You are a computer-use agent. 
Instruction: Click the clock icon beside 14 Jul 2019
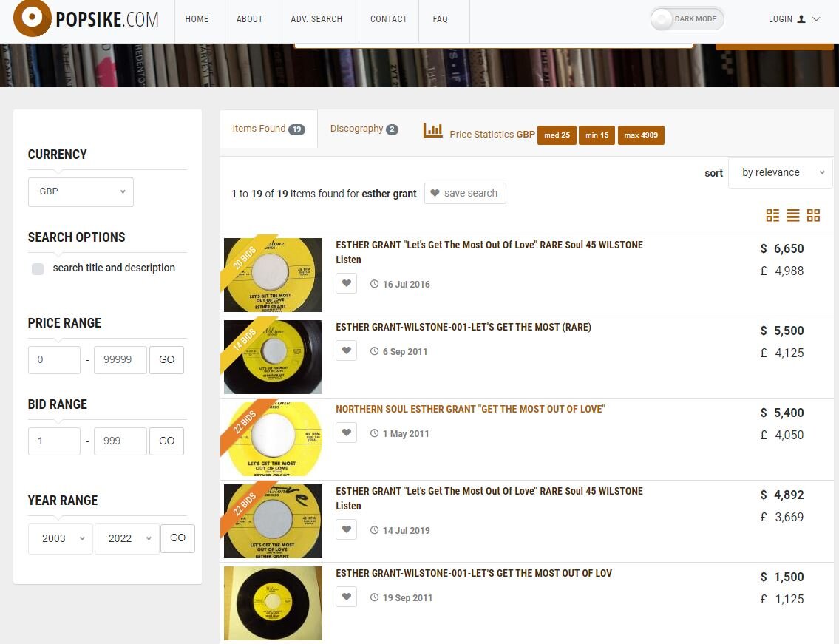tap(375, 530)
